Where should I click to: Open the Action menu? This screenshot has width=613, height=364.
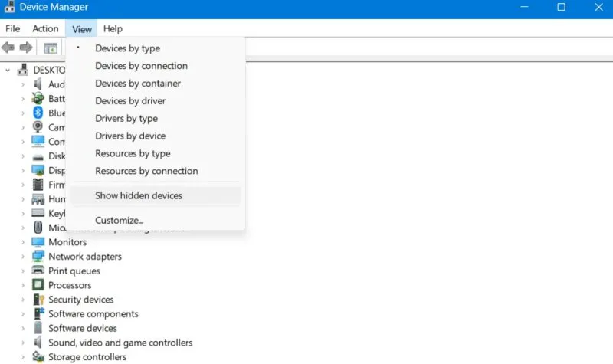point(45,29)
